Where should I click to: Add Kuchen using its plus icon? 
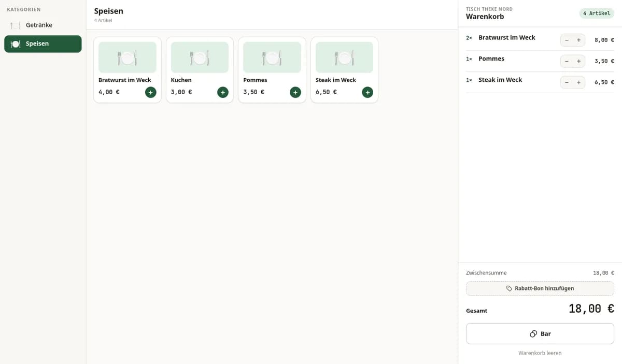coord(222,92)
